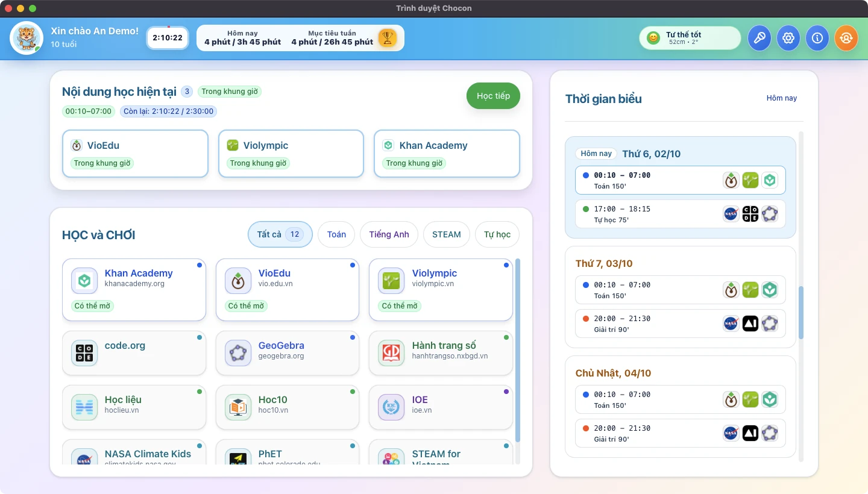Click the "Tự học 75'" schedule label
Viewport: 868px width, 494px height.
click(x=611, y=220)
